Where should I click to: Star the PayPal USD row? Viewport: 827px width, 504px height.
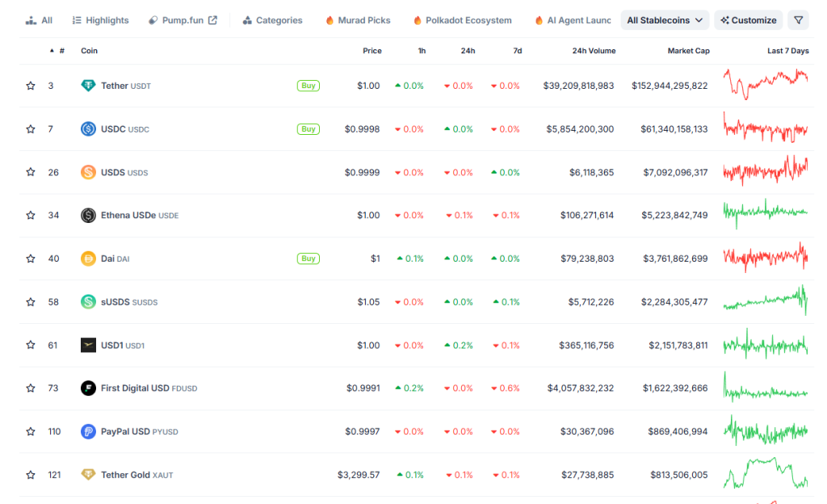tap(31, 431)
